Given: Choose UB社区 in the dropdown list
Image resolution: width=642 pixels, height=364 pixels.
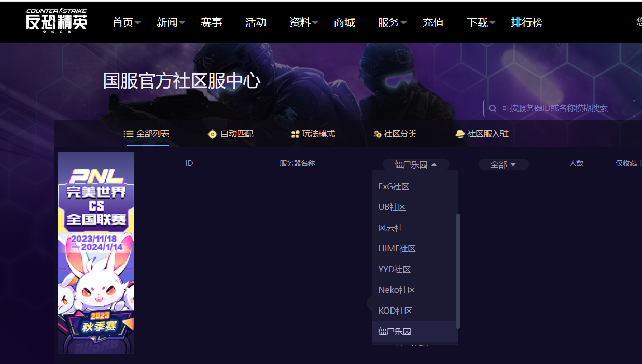Looking at the screenshot, I should coord(414,207).
